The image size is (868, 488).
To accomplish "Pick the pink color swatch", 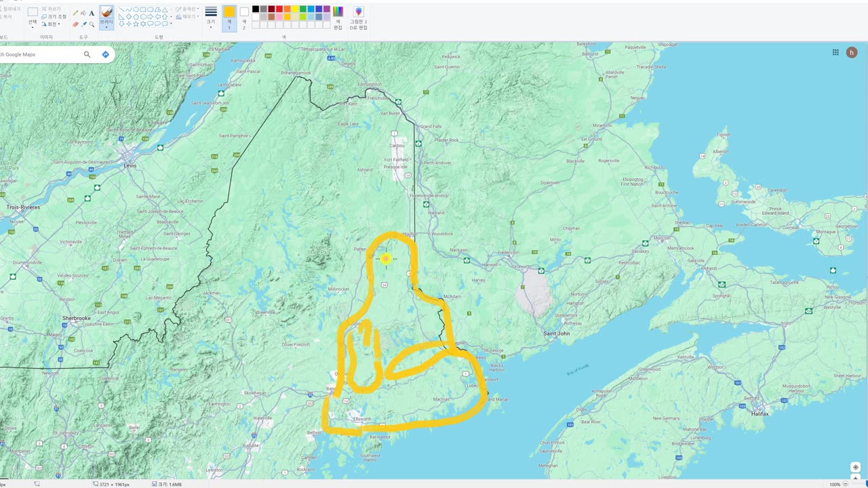I will (279, 17).
